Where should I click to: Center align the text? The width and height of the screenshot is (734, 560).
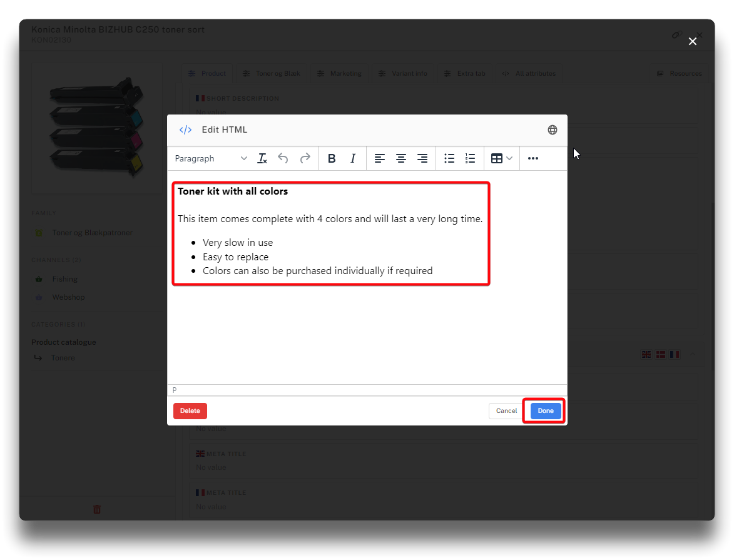tap(401, 159)
